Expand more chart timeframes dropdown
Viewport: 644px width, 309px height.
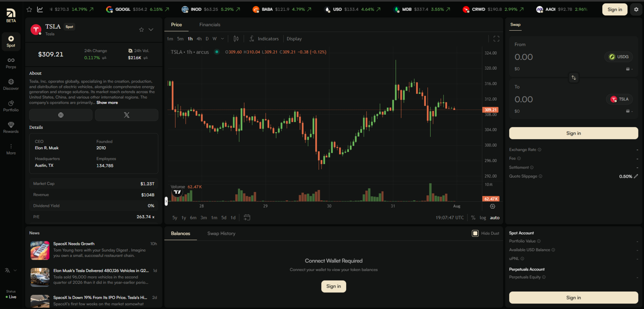coord(223,39)
